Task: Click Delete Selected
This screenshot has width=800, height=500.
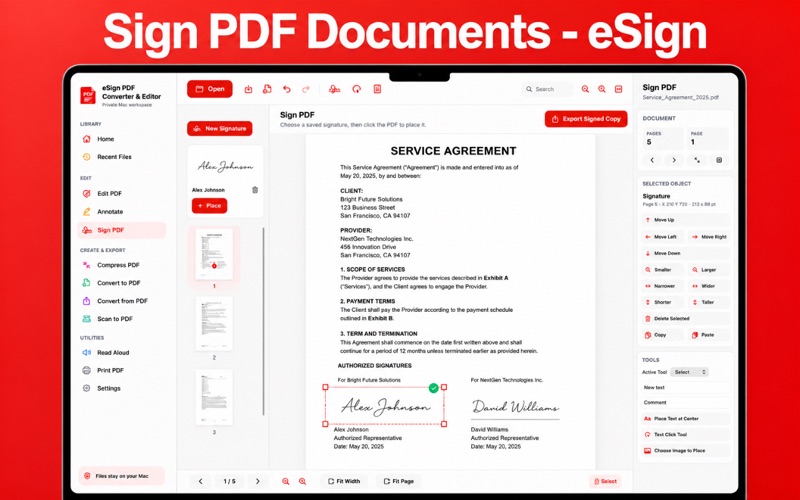Action: point(685,318)
